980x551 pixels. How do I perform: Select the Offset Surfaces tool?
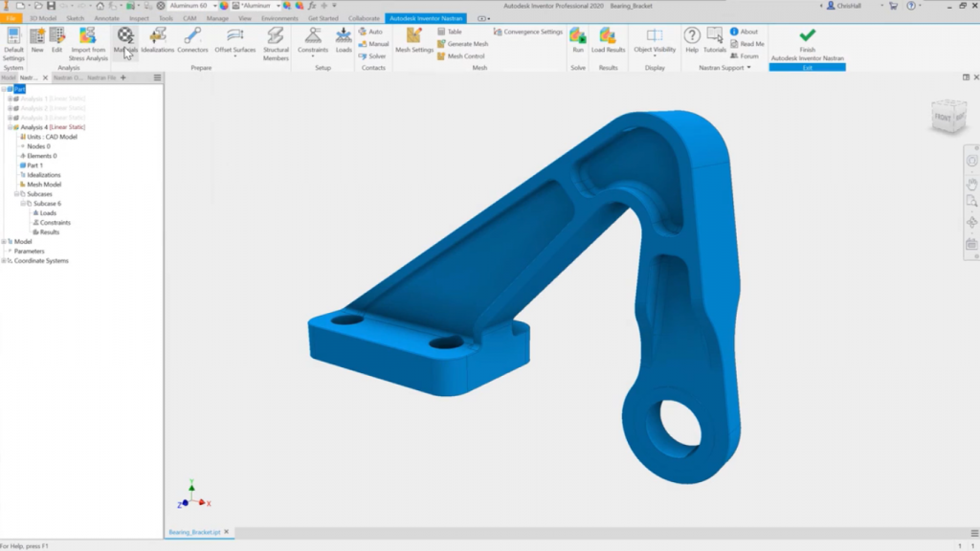(234, 41)
